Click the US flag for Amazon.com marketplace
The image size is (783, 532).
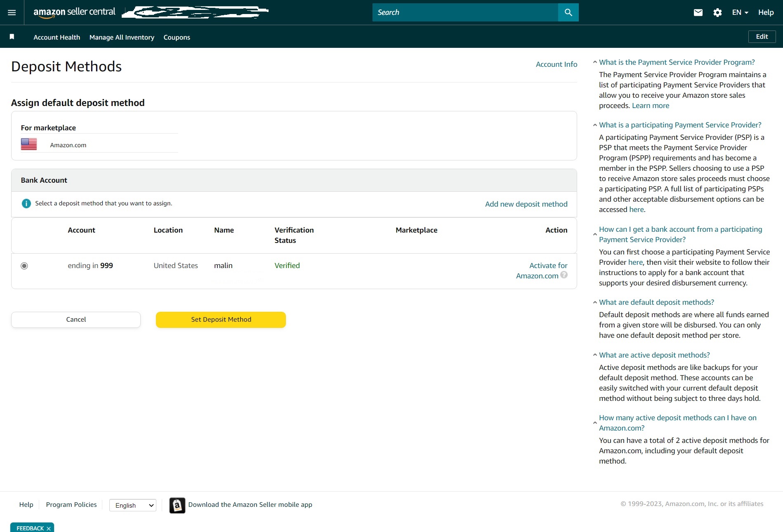point(29,144)
